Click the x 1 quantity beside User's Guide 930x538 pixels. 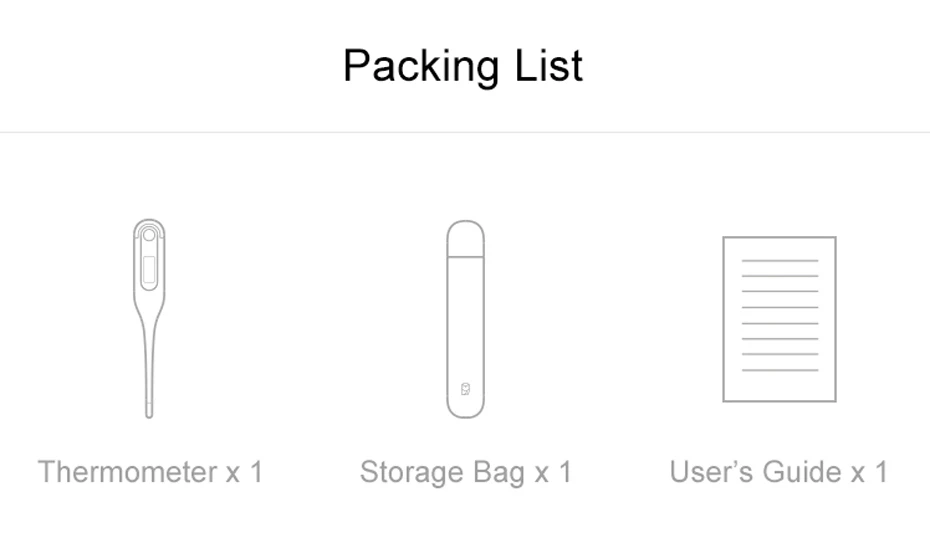click(x=870, y=472)
